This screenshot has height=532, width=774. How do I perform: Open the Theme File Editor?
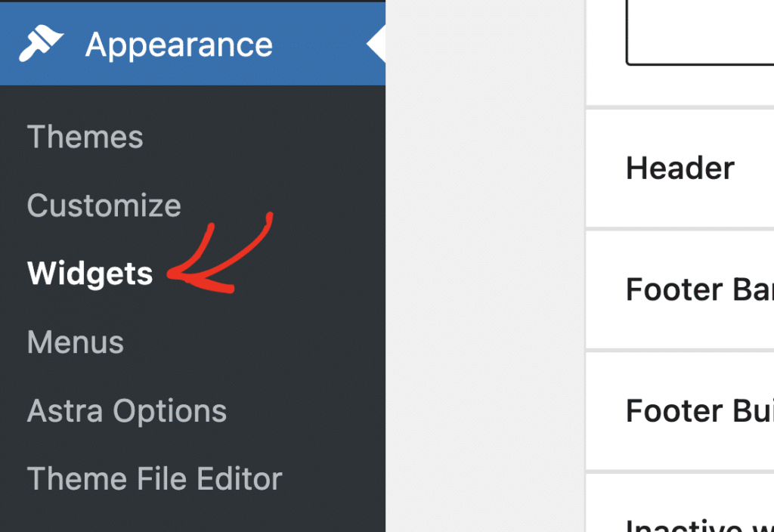pos(154,478)
